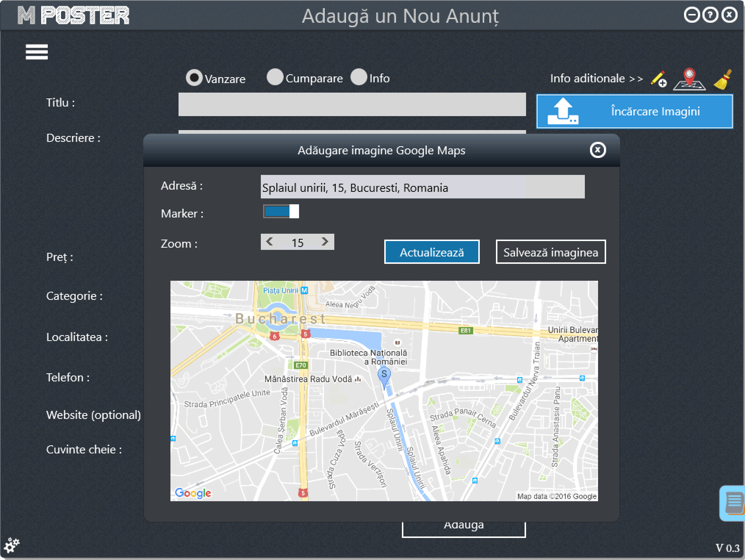Click the zoom value 15
Viewport: 745px width, 560px height.
tap(298, 243)
